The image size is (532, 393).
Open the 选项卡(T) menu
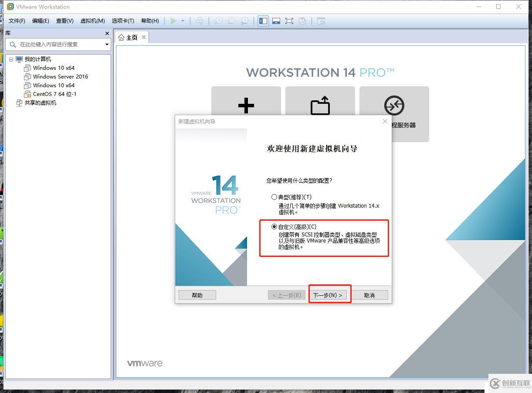click(x=123, y=21)
